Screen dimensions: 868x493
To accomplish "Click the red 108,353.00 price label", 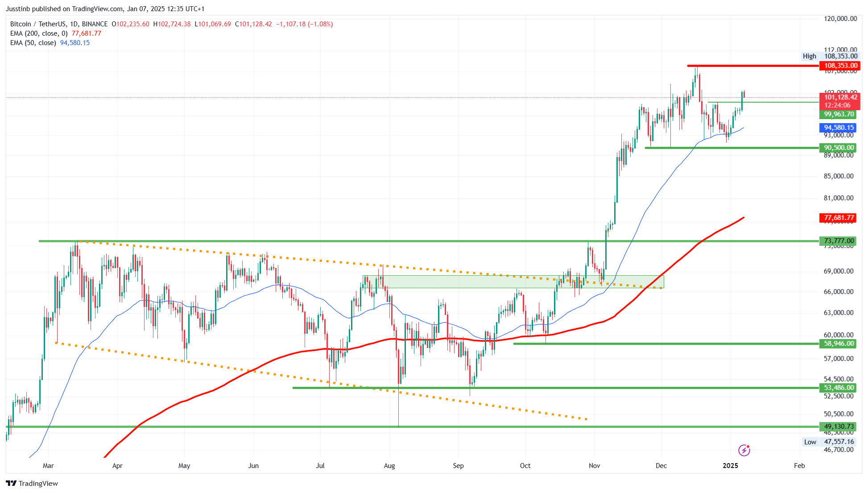I will (840, 66).
